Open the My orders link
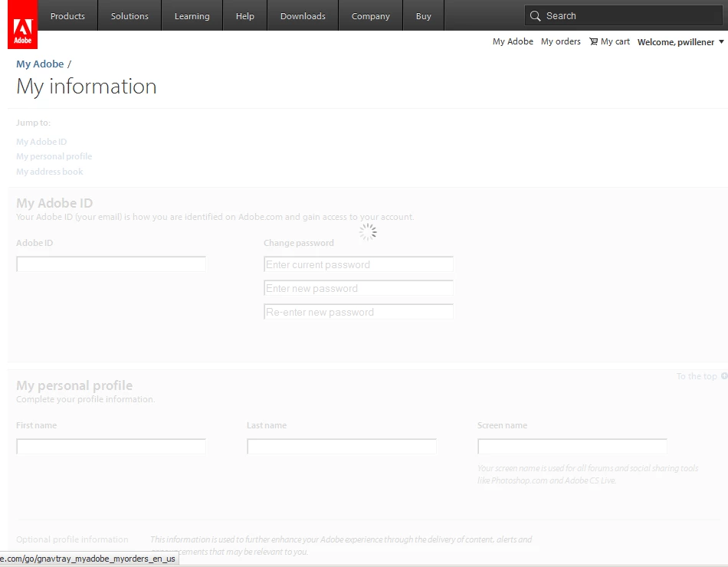The width and height of the screenshot is (728, 567). coord(560,41)
